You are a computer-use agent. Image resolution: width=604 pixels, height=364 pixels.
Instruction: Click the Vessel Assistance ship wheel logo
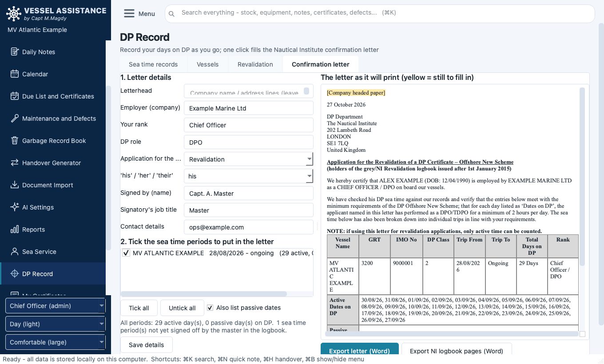pos(14,14)
